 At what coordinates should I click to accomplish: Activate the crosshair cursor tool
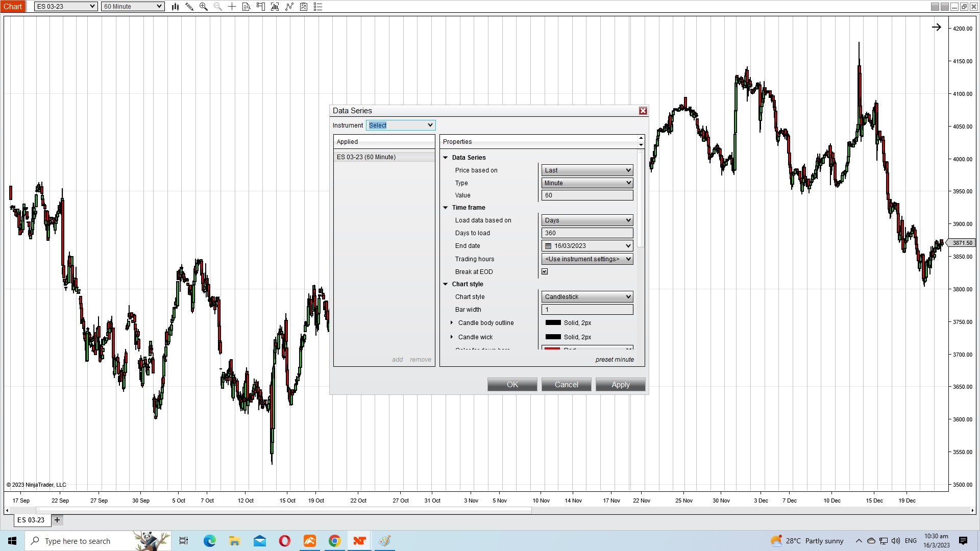click(232, 7)
